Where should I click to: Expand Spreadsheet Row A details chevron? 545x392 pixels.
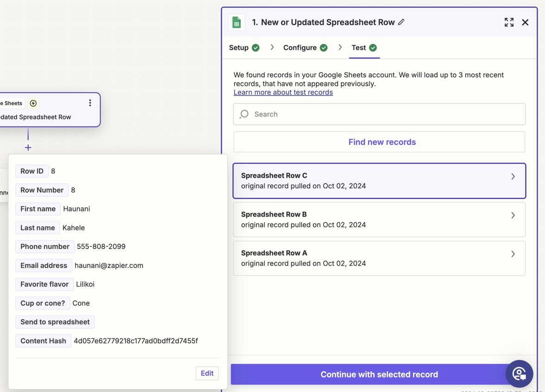click(513, 254)
